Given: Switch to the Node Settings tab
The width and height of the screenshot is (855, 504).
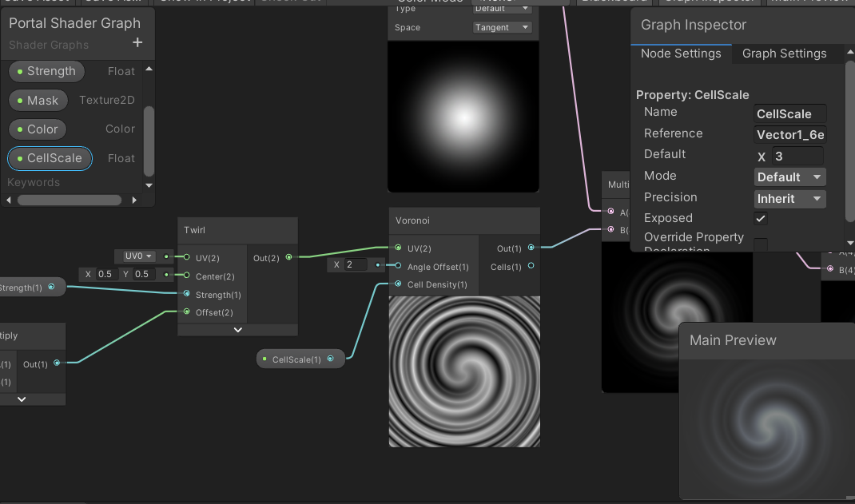Looking at the screenshot, I should tap(681, 54).
